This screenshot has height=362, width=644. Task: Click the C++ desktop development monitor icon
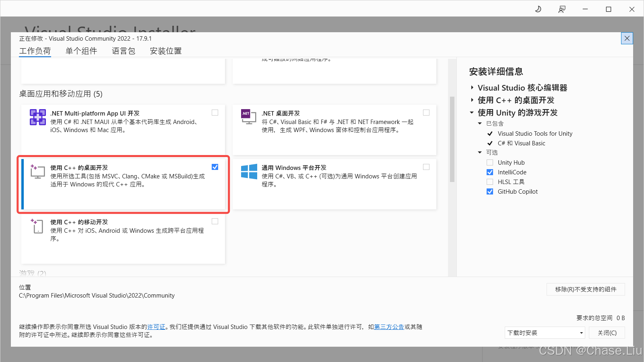coord(37,172)
